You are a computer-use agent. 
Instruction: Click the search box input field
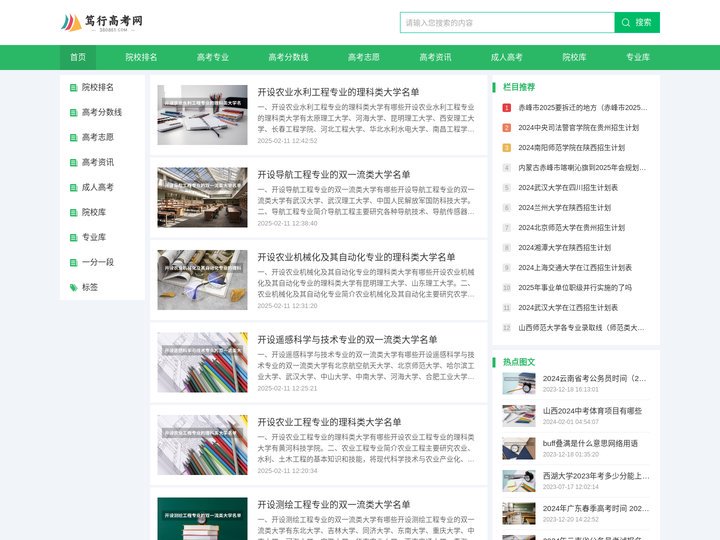(507, 22)
